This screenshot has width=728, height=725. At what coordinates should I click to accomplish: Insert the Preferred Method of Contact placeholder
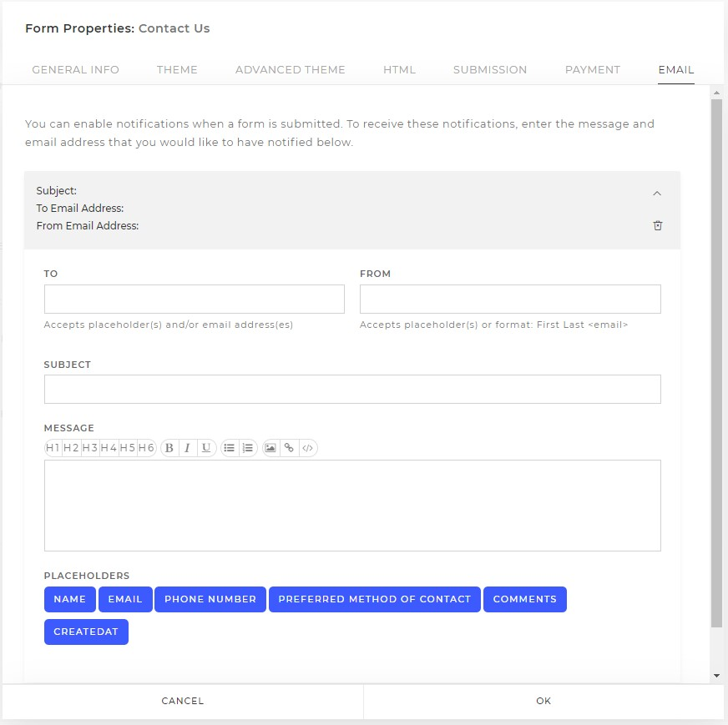point(375,599)
